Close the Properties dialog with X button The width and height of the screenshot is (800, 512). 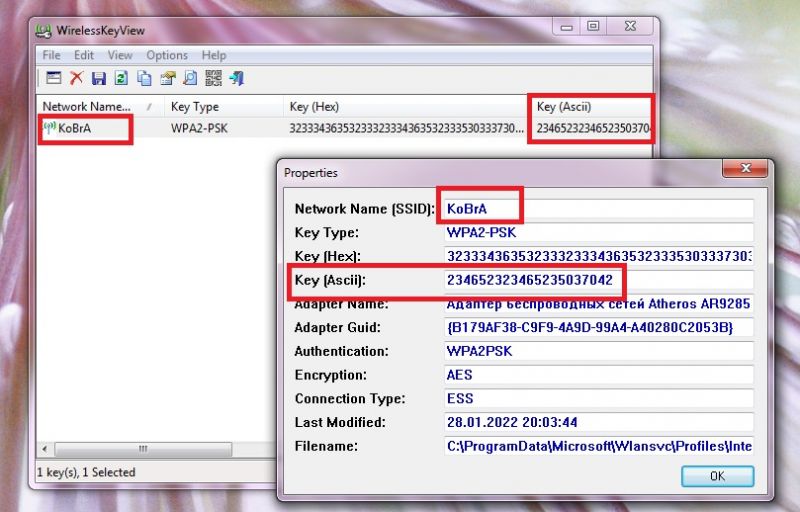pyautogui.click(x=742, y=171)
